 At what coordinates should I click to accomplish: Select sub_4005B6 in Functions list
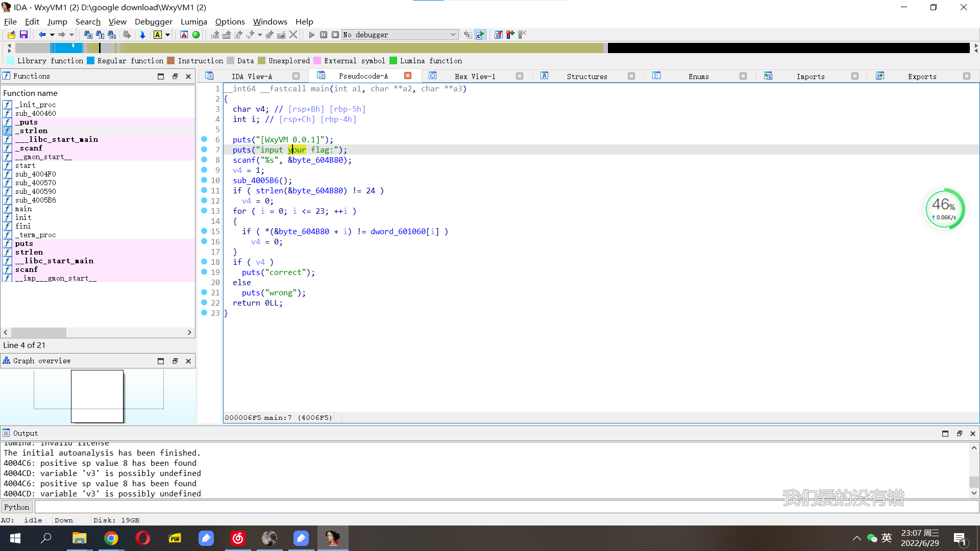coord(35,200)
